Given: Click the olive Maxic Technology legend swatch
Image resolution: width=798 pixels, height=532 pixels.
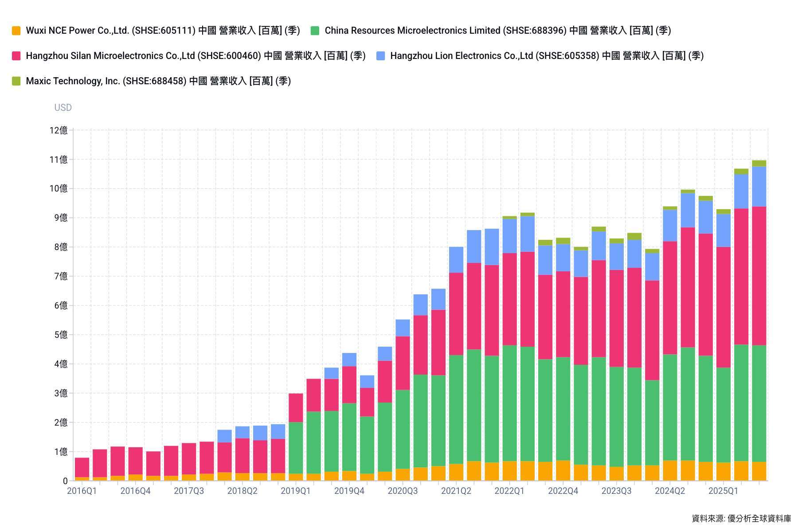Looking at the screenshot, I should tap(16, 81).
